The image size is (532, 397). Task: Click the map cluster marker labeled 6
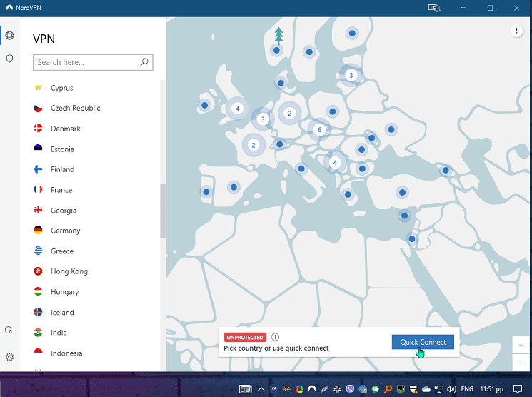coord(319,130)
